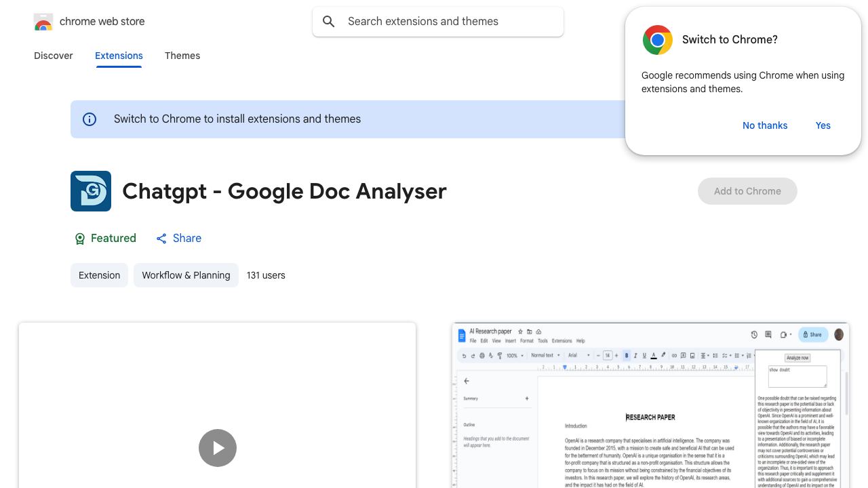Click the Chatgpt - Google Doc Analyser title
Viewport: 868px width, 488px height.
tap(284, 191)
